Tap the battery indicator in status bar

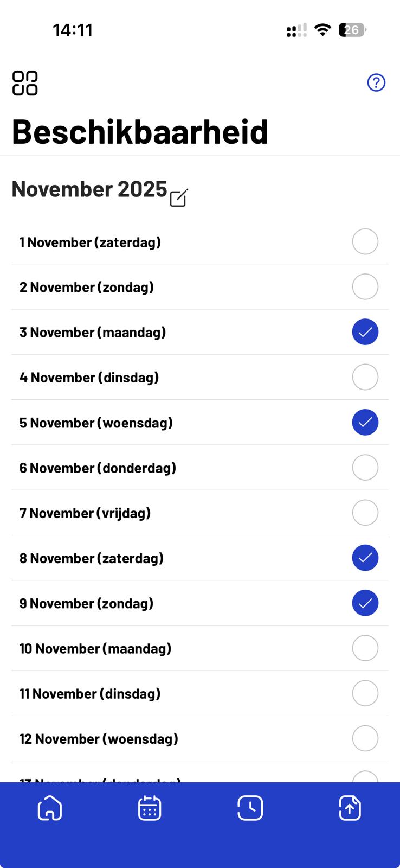pos(352,30)
